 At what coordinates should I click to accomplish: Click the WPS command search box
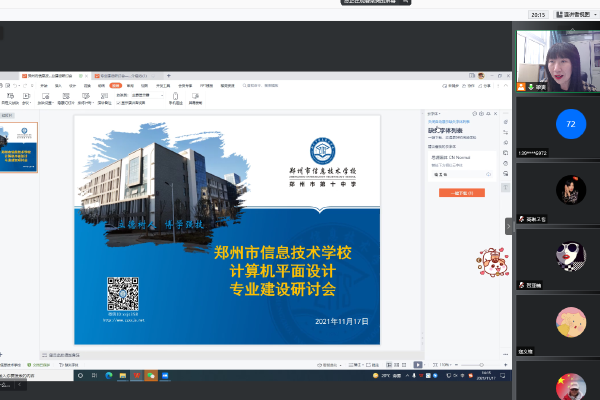click(260, 86)
